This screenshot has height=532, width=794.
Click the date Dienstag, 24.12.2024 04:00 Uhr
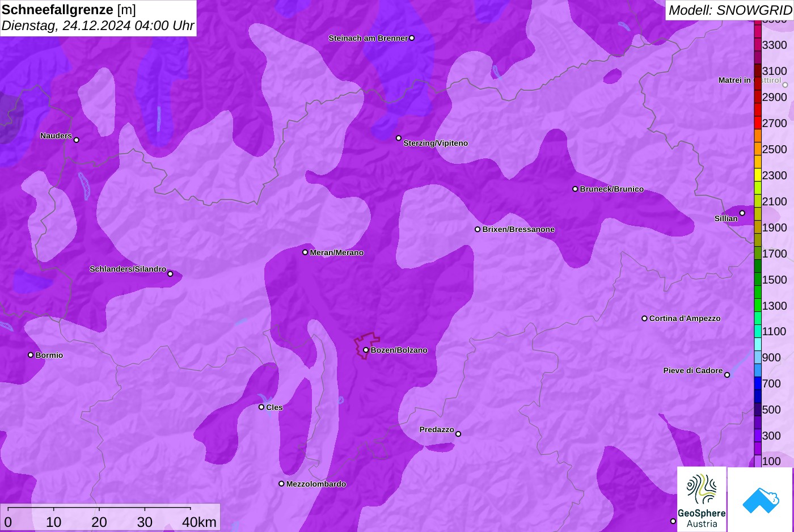(x=98, y=26)
